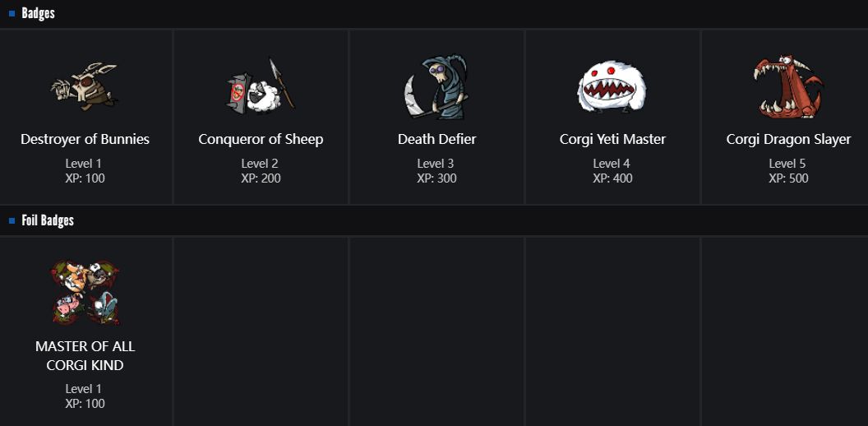
Task: Open the "Corgi Dragon Slayer" badge title
Action: point(788,139)
